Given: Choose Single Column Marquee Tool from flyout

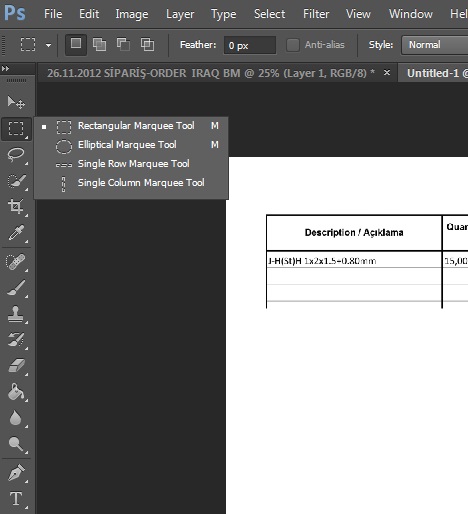Looking at the screenshot, I should [x=131, y=183].
